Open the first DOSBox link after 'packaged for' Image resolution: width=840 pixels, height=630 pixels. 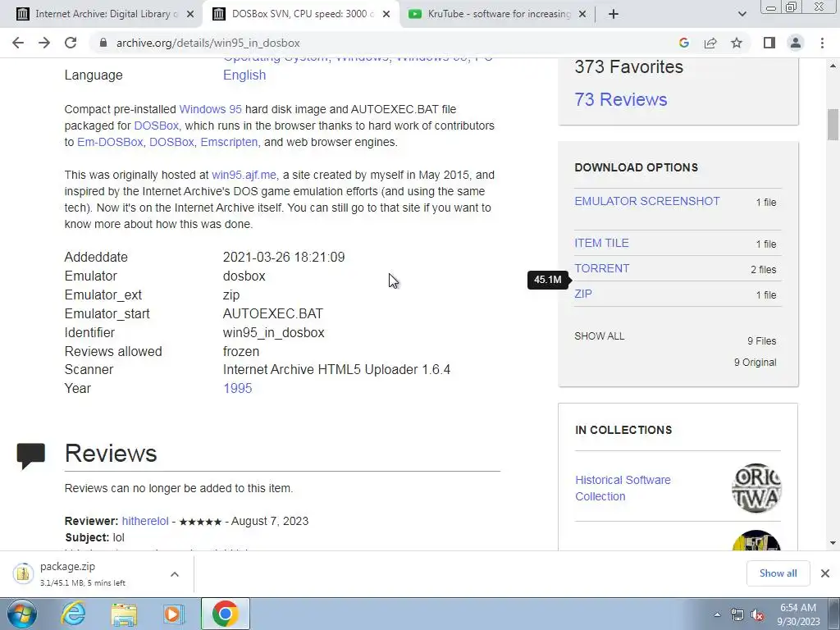pyautogui.click(x=156, y=126)
